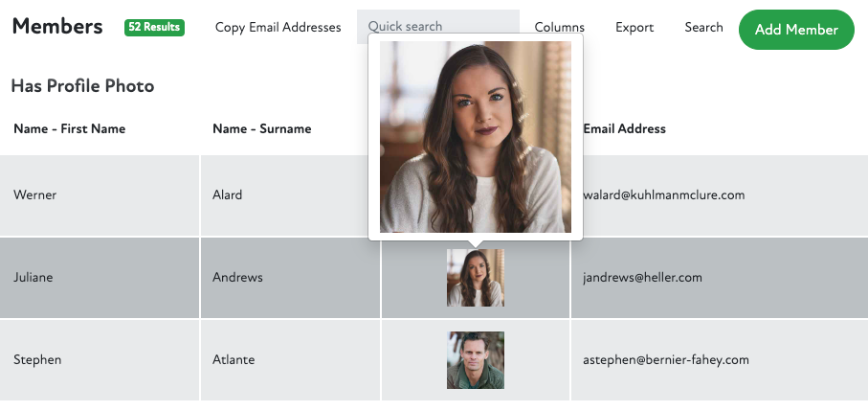Click the enlarged profile photo popup

pyautogui.click(x=476, y=137)
